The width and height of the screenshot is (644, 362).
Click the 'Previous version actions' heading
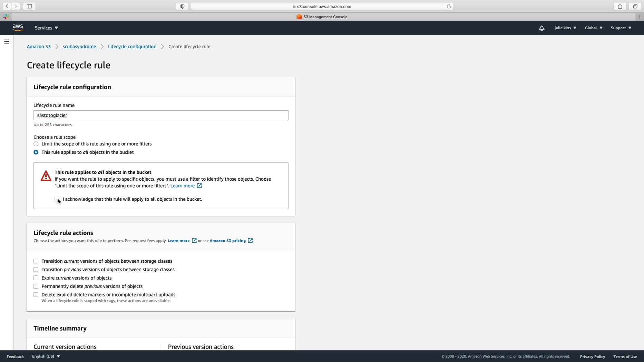click(x=201, y=346)
